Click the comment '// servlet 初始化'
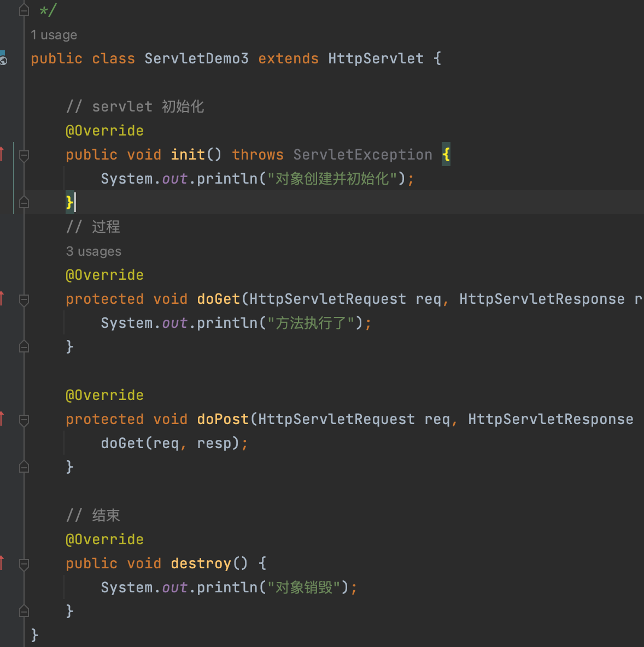This screenshot has width=644, height=647. coord(135,107)
